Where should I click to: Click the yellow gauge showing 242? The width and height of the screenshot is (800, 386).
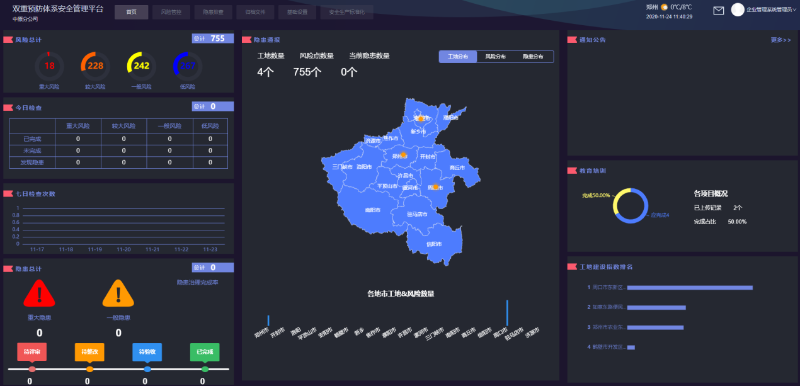[x=141, y=65]
